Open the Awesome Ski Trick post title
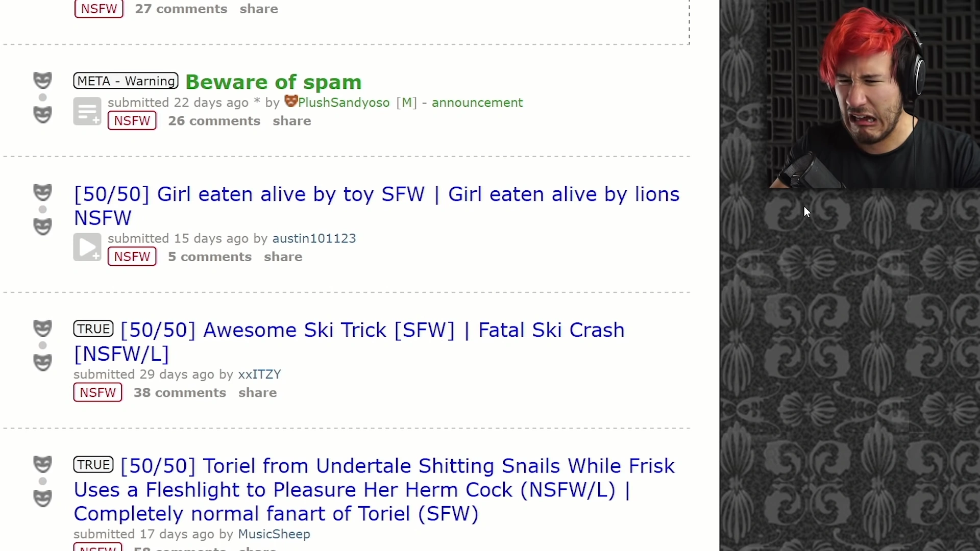 click(x=349, y=342)
